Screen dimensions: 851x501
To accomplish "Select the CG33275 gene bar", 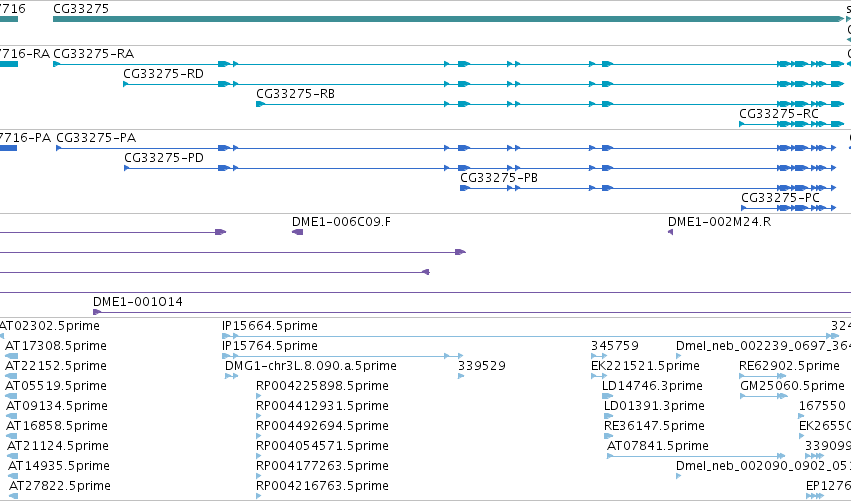I will (449, 19).
